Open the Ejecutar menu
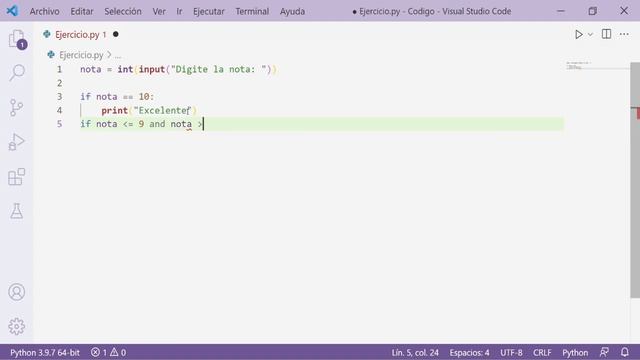640x360 pixels. tap(209, 11)
